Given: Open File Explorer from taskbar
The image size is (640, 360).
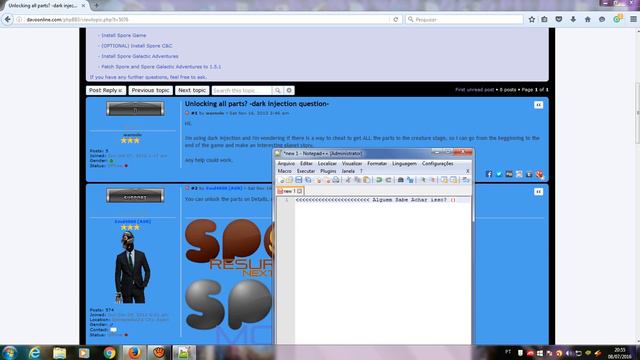Looking at the screenshot, I should tap(60, 353).
